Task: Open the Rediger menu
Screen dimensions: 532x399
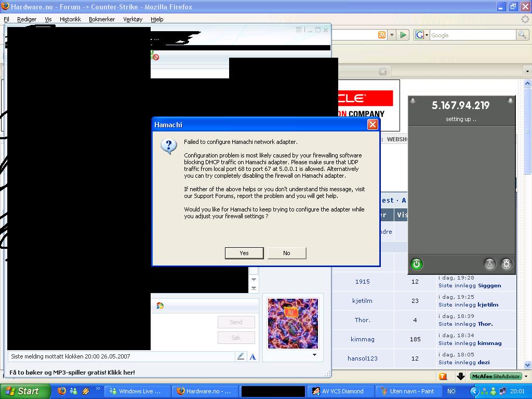Action: click(x=26, y=19)
